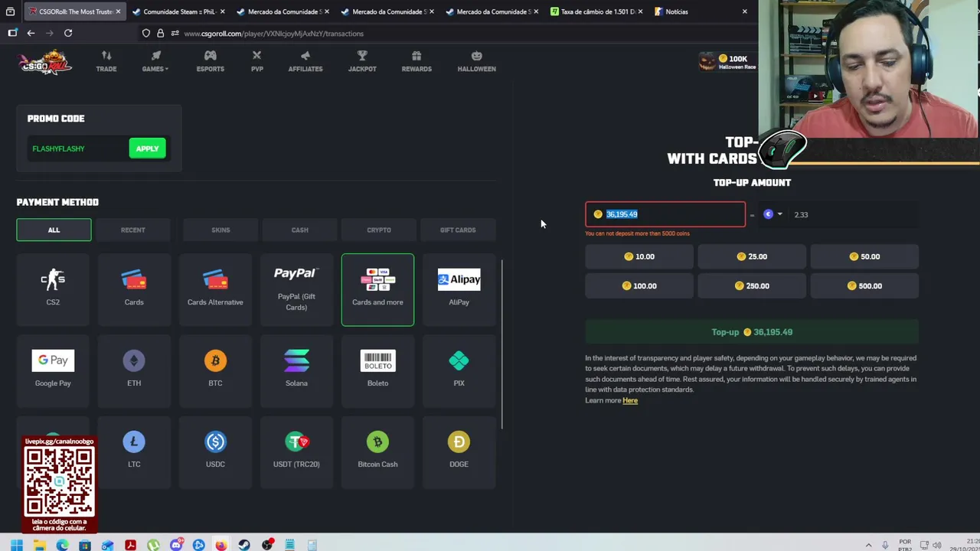Select PIX payment method
Image resolution: width=980 pixels, height=551 pixels.
pos(459,370)
